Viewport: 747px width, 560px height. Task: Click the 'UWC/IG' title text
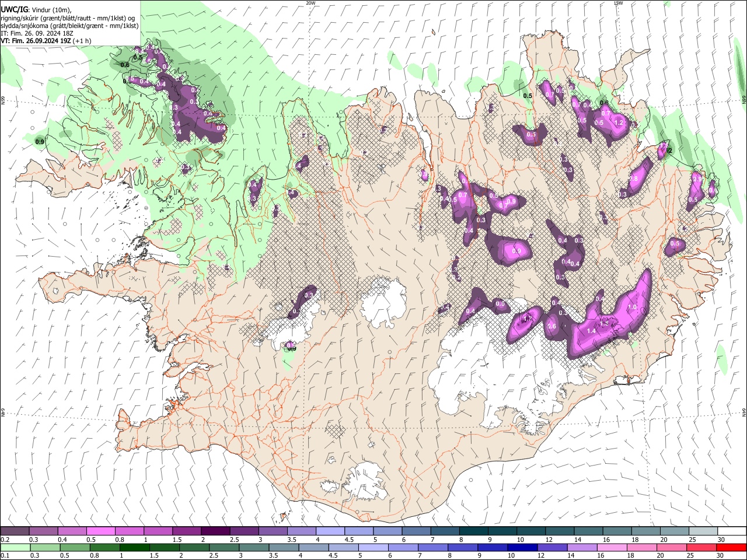[14, 9]
